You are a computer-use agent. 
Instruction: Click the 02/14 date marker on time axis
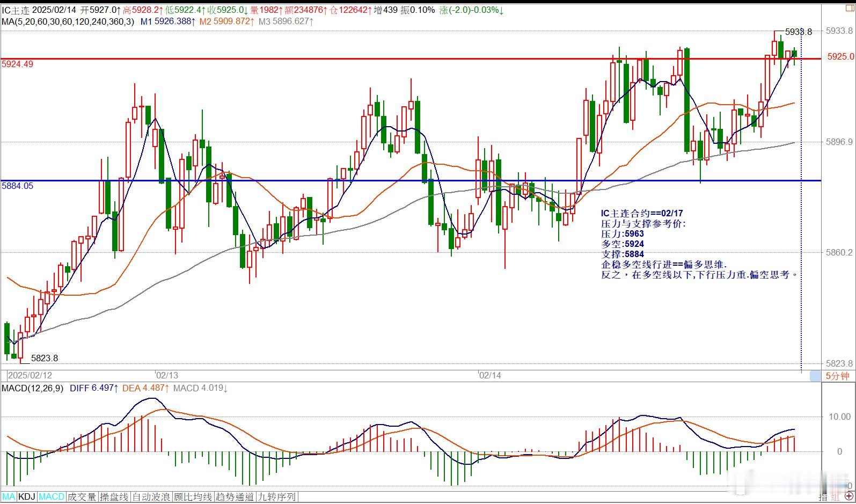tap(490, 375)
